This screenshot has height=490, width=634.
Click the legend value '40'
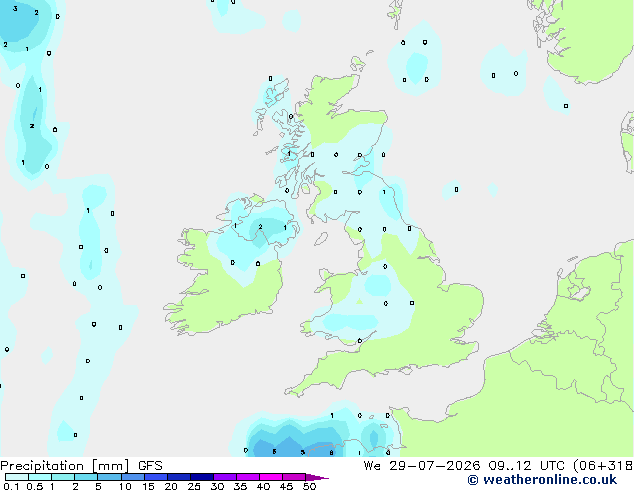263,486
